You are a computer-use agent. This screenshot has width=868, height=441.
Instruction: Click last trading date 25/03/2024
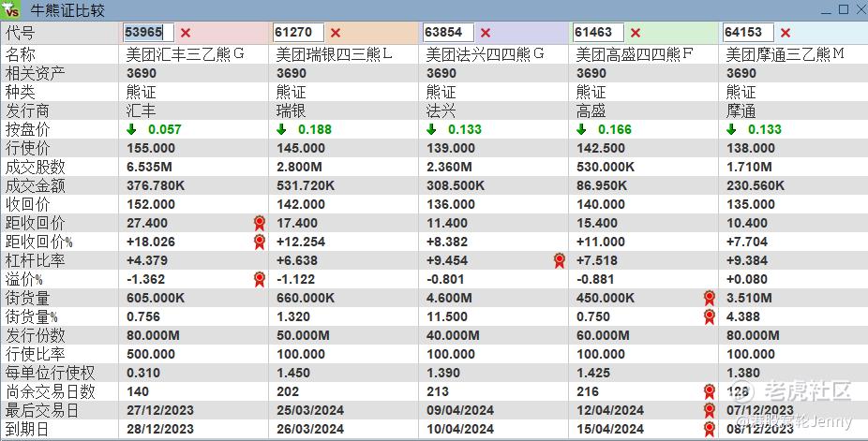[x=310, y=411]
